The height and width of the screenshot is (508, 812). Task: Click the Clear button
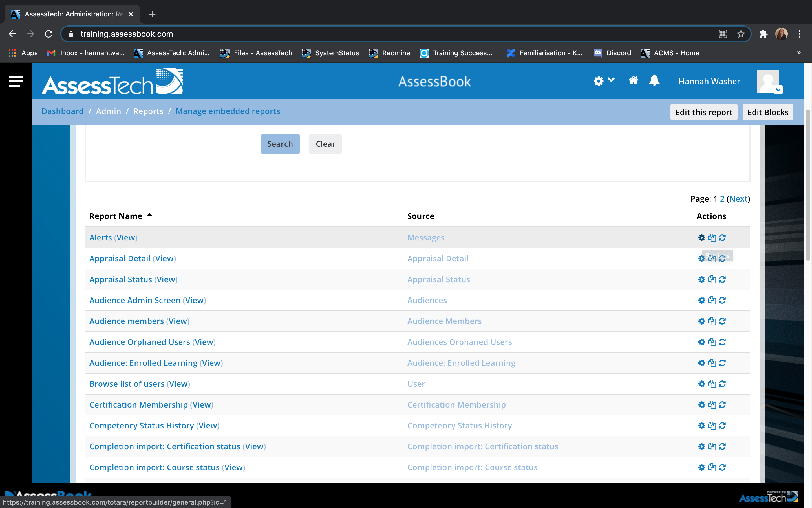[x=325, y=144]
